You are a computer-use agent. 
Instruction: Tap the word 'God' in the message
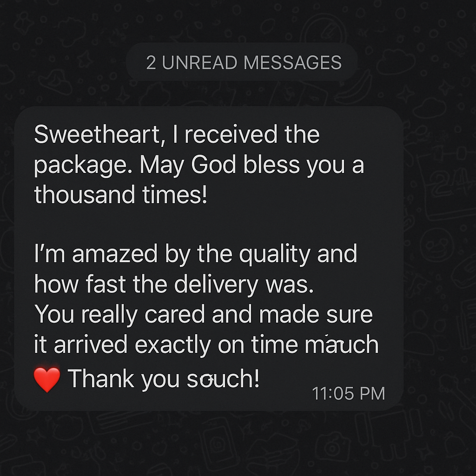pos(213,165)
